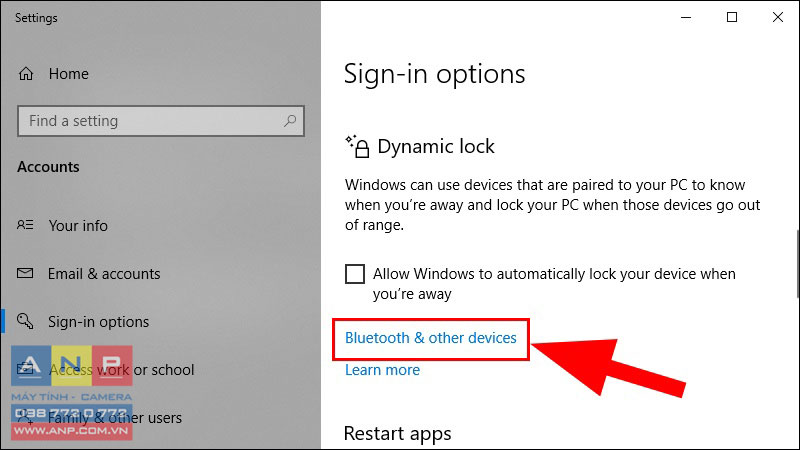Click the Your info person icon
The image size is (800, 450).
point(25,225)
